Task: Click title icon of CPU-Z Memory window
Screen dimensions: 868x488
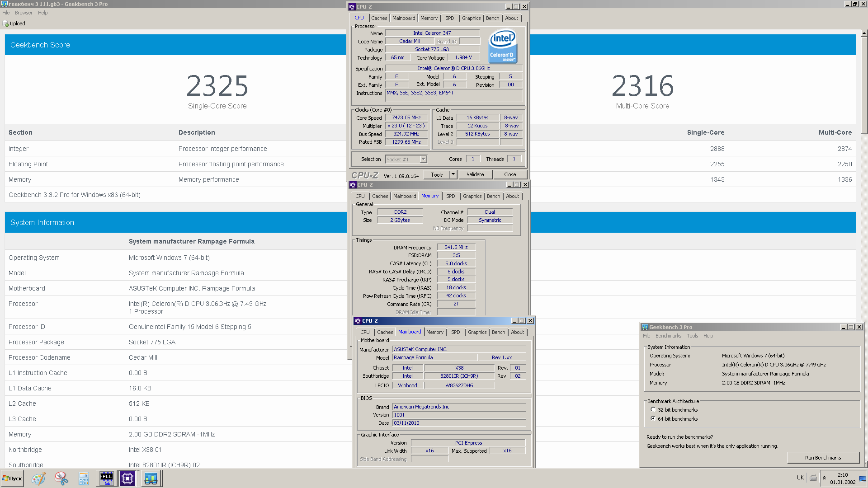Action: 353,185
